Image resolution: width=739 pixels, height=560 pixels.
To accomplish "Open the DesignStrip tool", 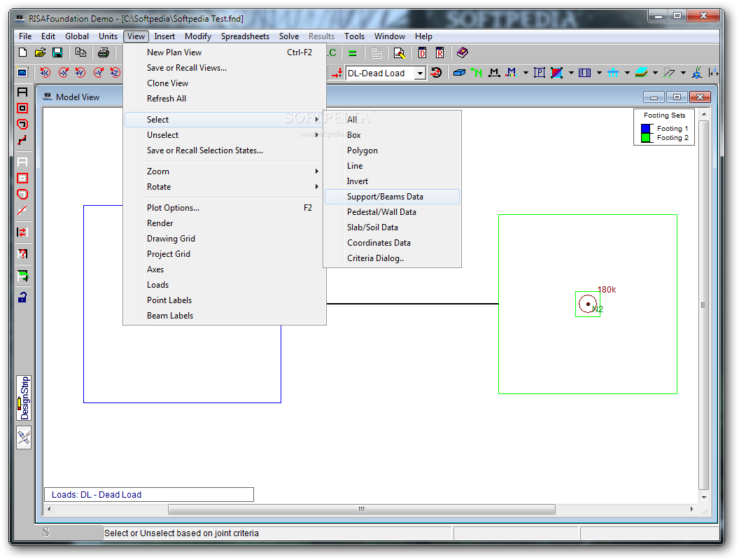I will click(x=24, y=398).
